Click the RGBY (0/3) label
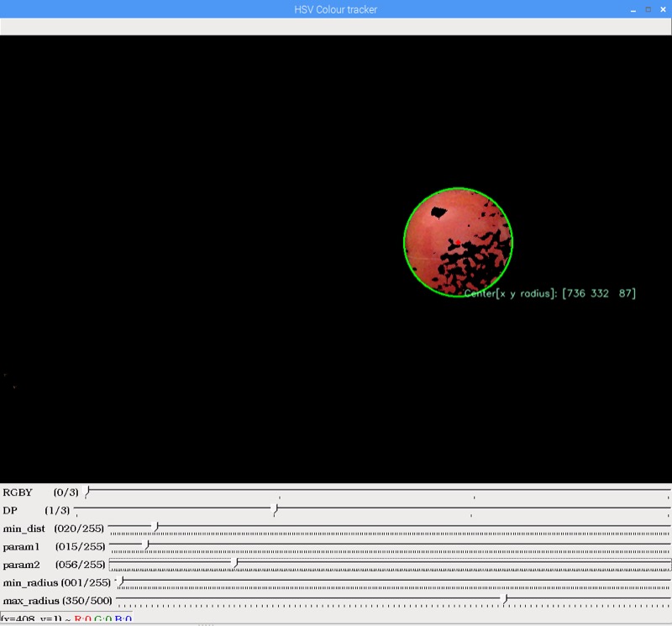672x626 pixels. point(40,492)
